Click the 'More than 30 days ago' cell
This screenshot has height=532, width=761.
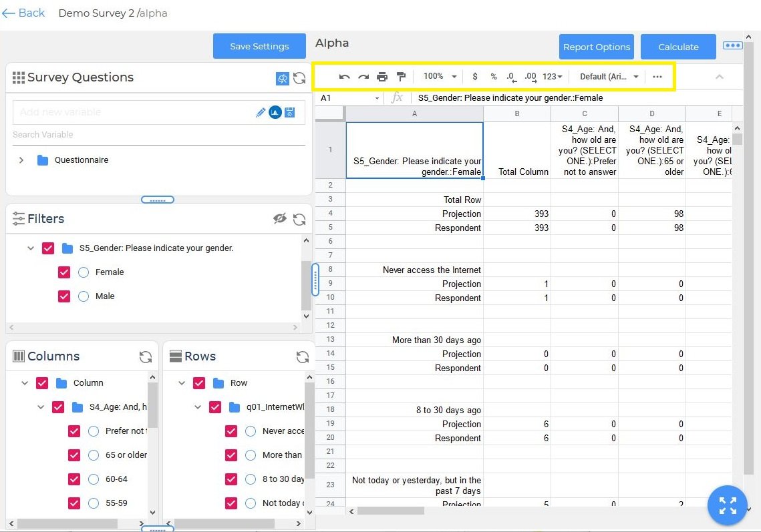[414, 340]
